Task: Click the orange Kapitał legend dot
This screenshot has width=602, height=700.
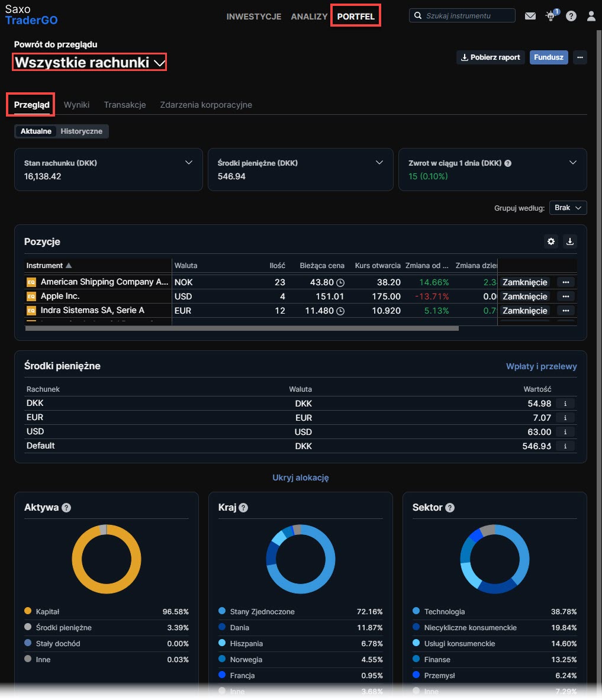Action: (28, 611)
